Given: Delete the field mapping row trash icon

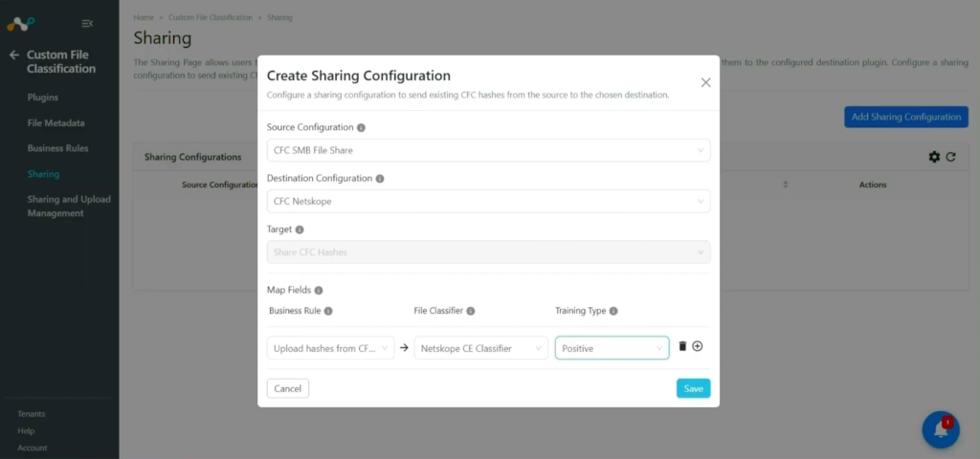Looking at the screenshot, I should coord(682,346).
